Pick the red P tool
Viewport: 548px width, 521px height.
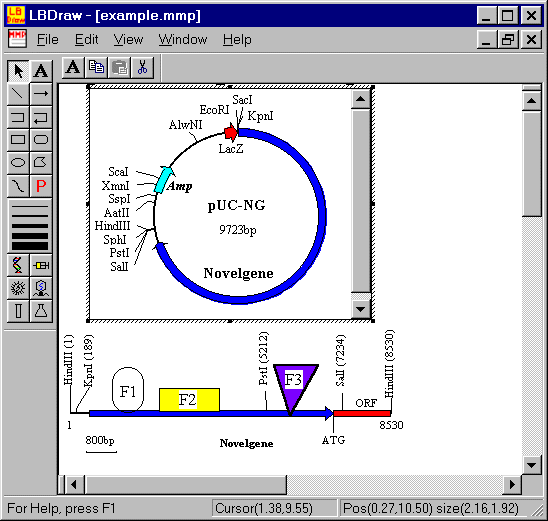point(41,186)
